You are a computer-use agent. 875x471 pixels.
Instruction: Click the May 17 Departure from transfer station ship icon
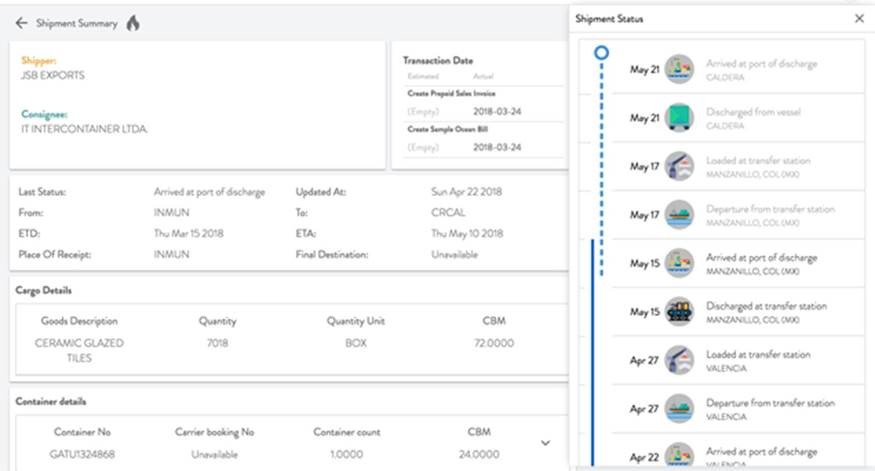pyautogui.click(x=679, y=215)
